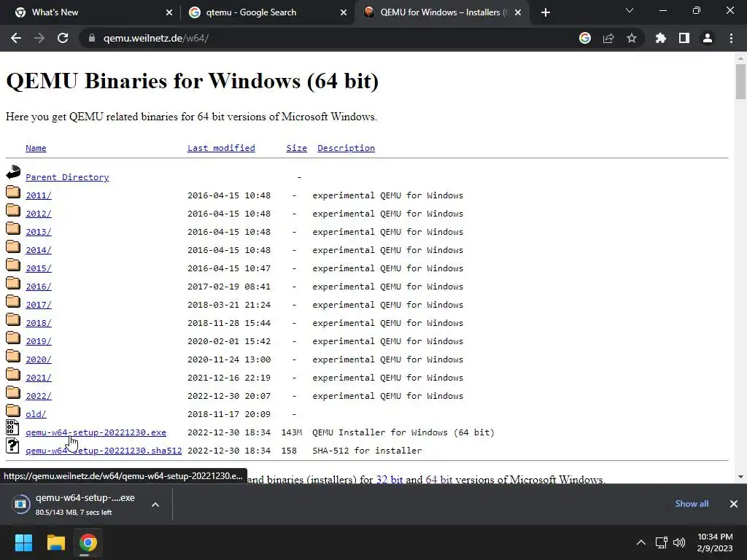Viewport: 747px width, 560px height.
Task: Toggle the browser side panel
Action: click(x=684, y=38)
